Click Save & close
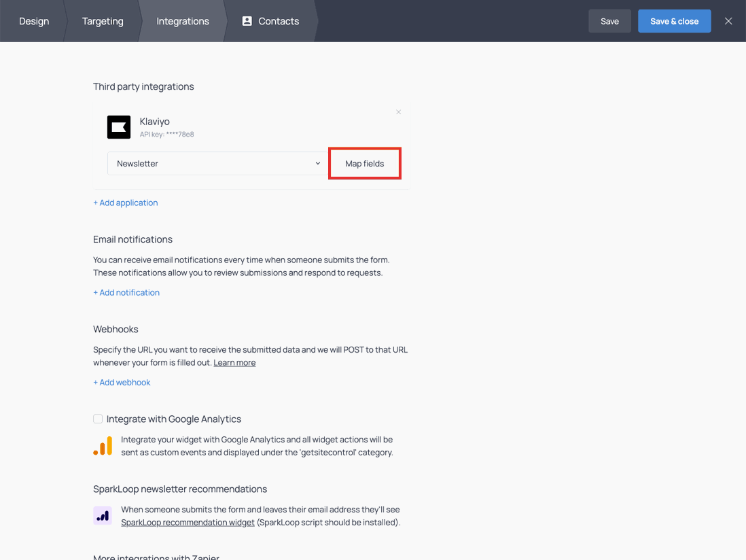This screenshot has width=746, height=560. [x=674, y=21]
